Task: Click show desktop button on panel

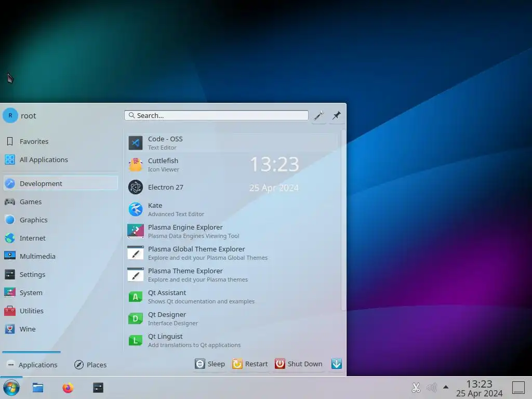Action: tap(518, 388)
